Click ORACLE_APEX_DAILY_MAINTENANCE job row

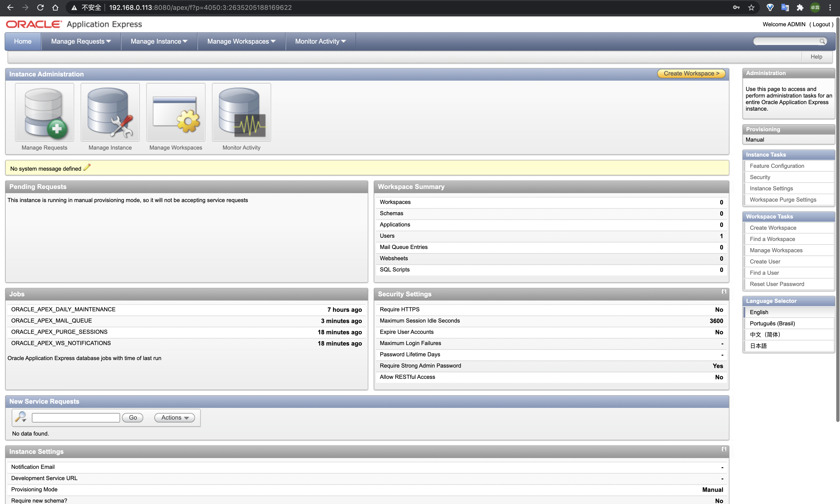point(186,309)
